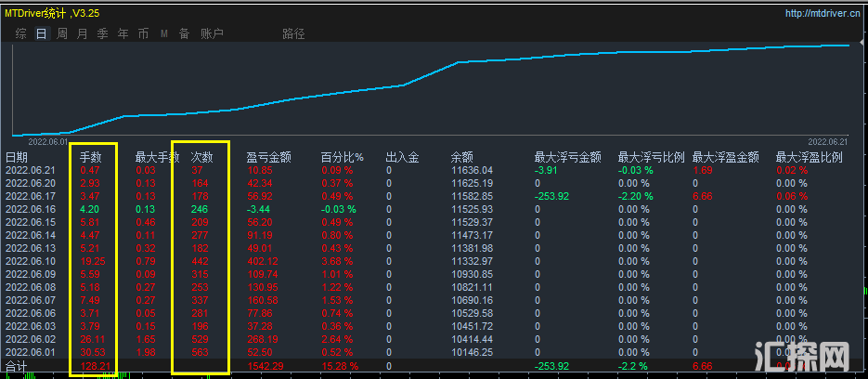This screenshot has height=379, width=868.
Task: Switch to the 账户 account tab
Action: pos(213,34)
